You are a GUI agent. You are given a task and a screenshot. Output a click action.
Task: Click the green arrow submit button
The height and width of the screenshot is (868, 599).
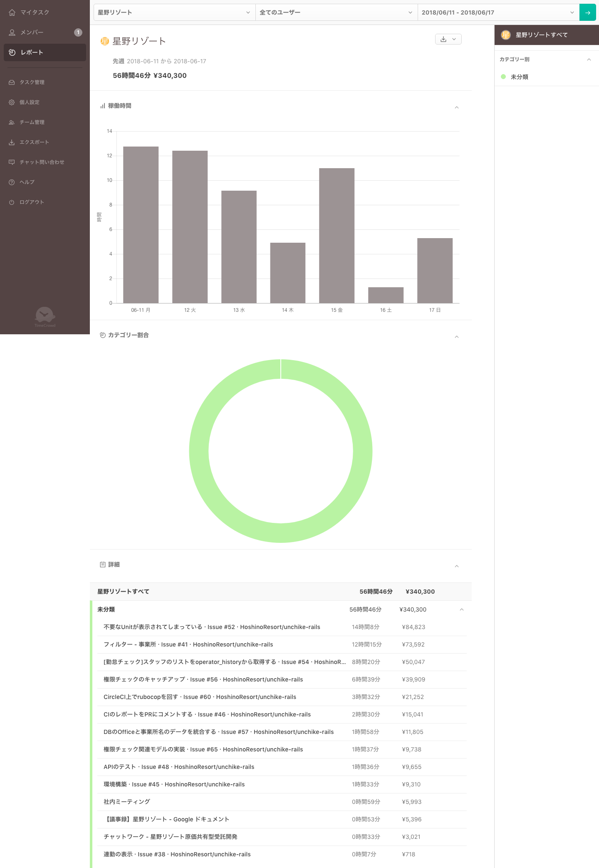[588, 12]
